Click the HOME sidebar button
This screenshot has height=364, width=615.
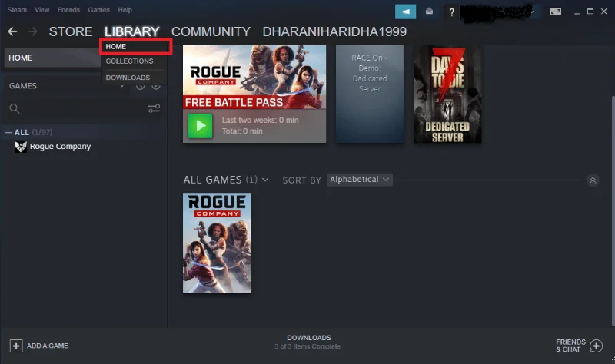click(52, 58)
